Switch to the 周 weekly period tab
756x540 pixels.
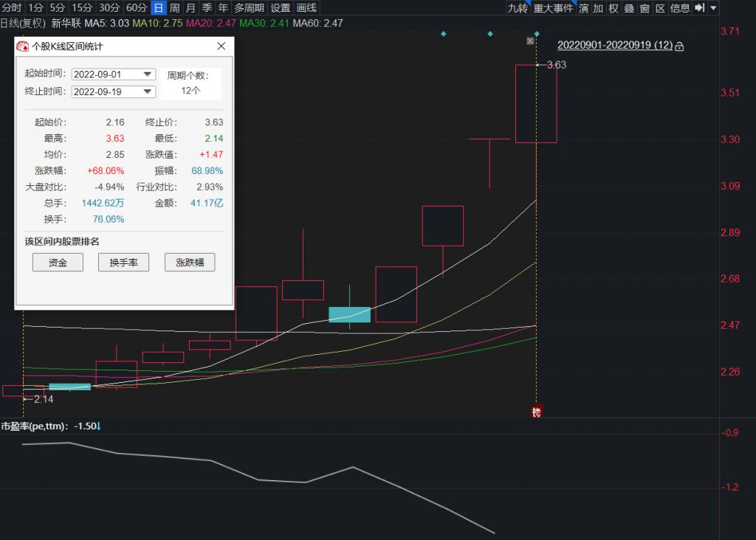pos(174,7)
